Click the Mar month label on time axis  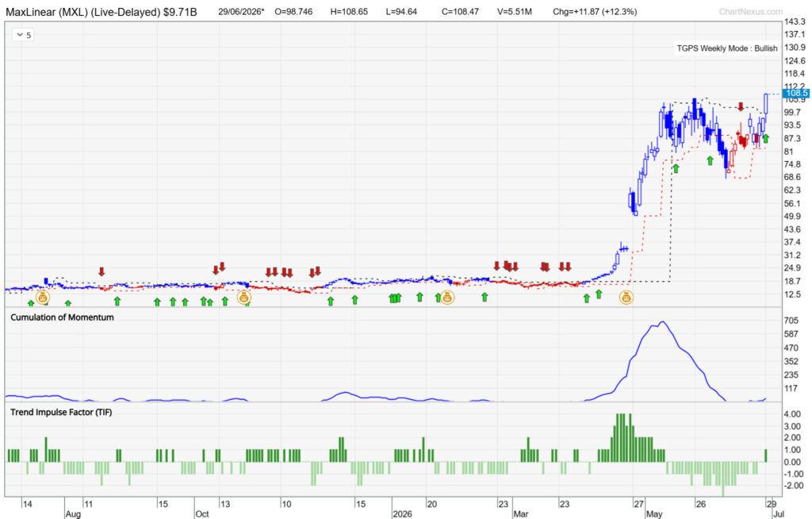pyautogui.click(x=521, y=513)
